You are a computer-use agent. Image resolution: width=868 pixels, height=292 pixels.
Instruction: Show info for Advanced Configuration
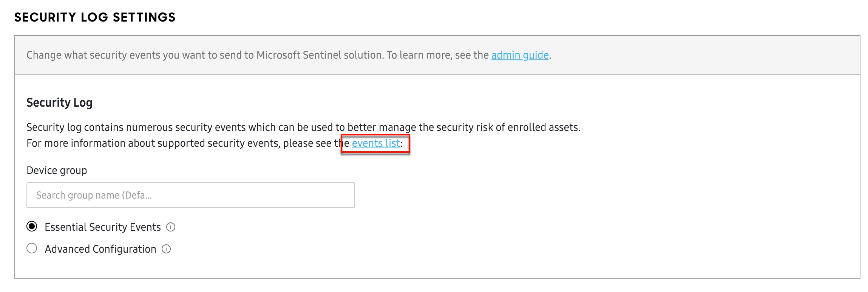[166, 249]
